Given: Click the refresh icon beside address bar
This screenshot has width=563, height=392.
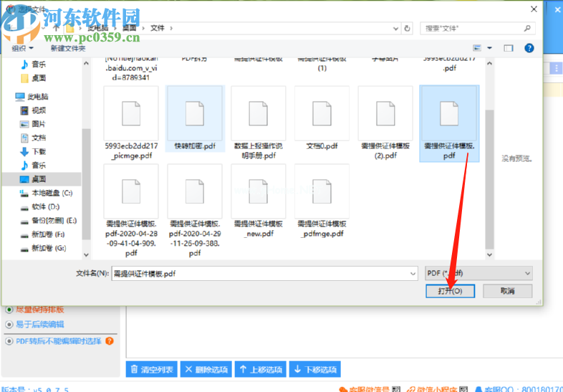Looking at the screenshot, I should pyautogui.click(x=408, y=29).
